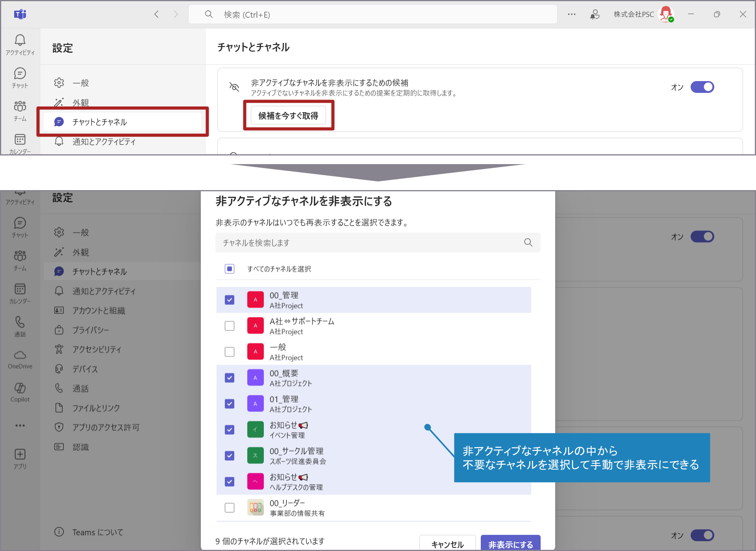This screenshot has height=551, width=756.
Task: Click the green avatar of 00_サークル管理
Action: point(256,456)
